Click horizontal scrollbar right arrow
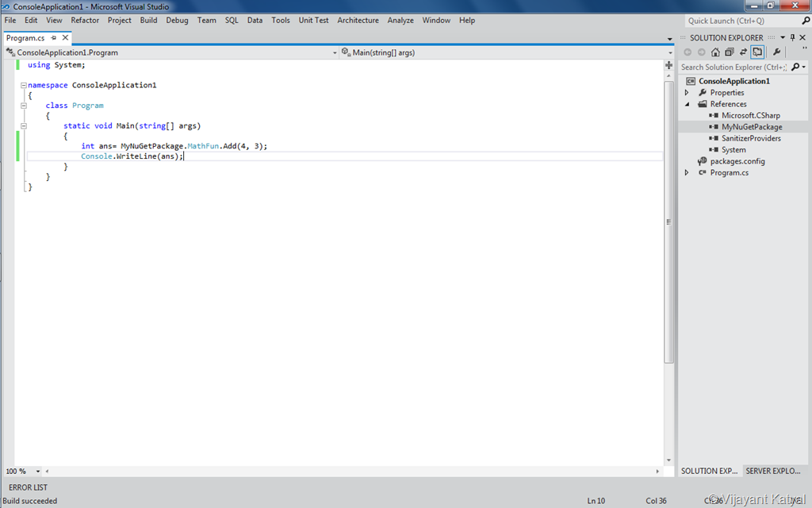Viewport: 812px width, 508px height. coord(657,471)
